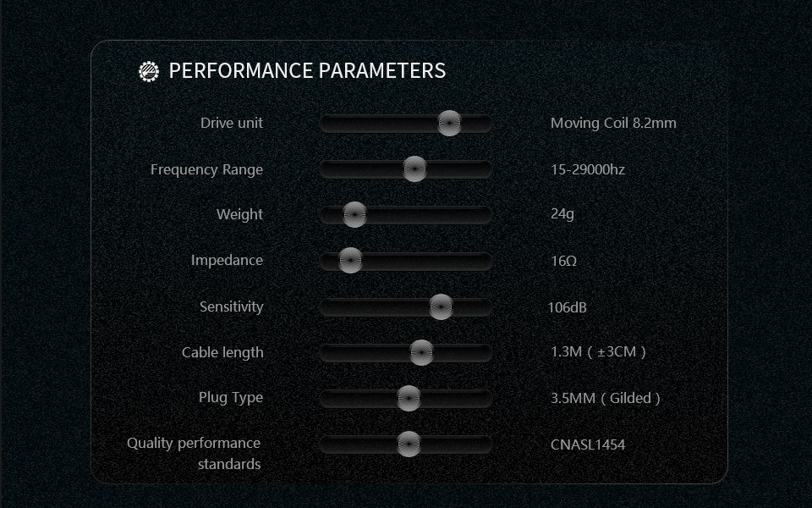Image resolution: width=812 pixels, height=508 pixels.
Task: Click the gear icon beside Performance Parameters
Action: click(x=149, y=71)
